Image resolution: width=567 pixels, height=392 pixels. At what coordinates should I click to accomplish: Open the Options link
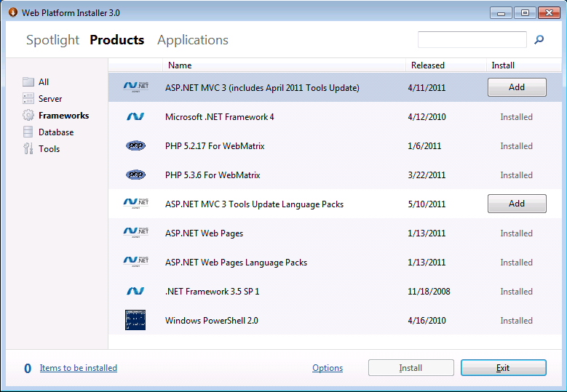pos(328,368)
